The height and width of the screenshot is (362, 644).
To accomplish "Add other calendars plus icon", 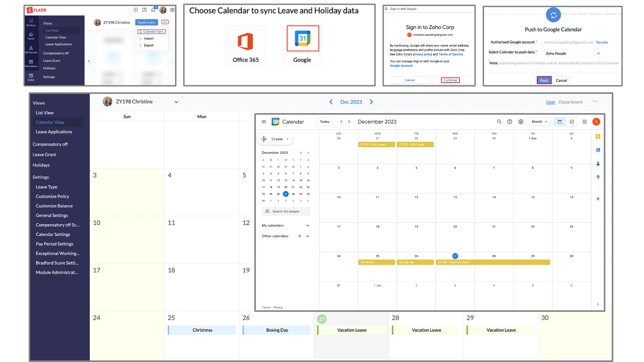I will [x=300, y=236].
